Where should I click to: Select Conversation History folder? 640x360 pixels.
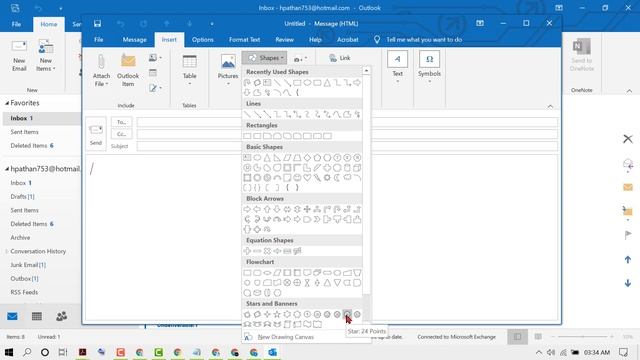point(38,251)
